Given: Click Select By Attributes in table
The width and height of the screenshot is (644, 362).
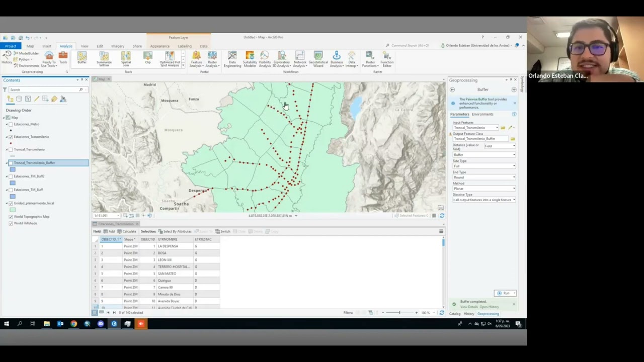Looking at the screenshot, I should 175,231.
